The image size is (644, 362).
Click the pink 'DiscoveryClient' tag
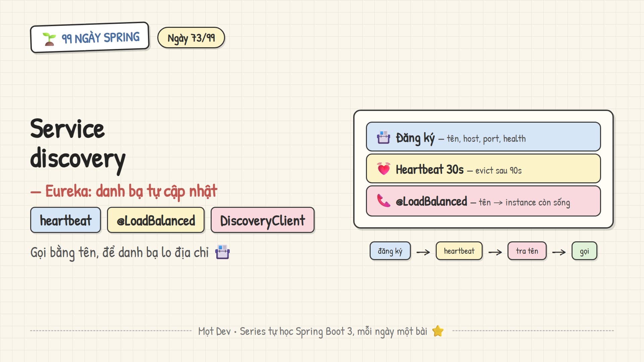(x=263, y=220)
